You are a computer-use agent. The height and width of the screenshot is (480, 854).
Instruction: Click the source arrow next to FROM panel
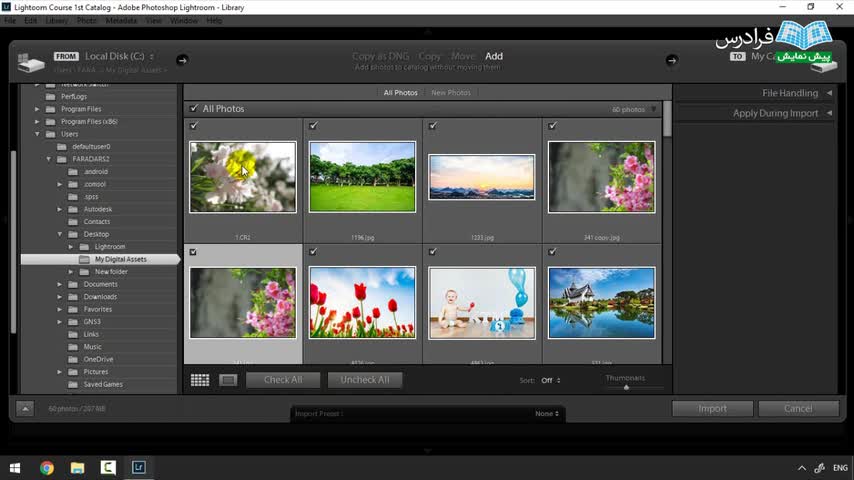pos(182,60)
